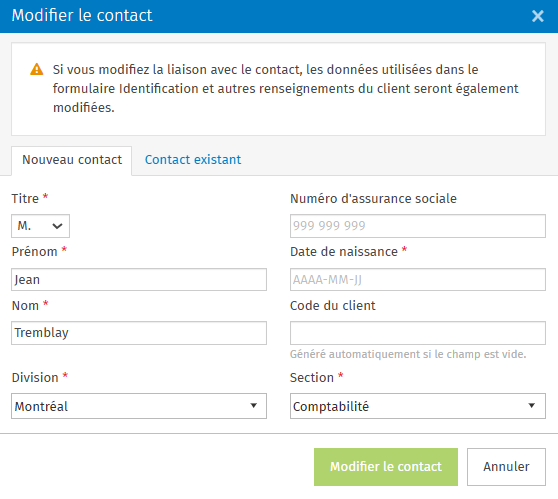The height and width of the screenshot is (499, 558).
Task: Close the Modifier le contact dialog
Action: 537,16
